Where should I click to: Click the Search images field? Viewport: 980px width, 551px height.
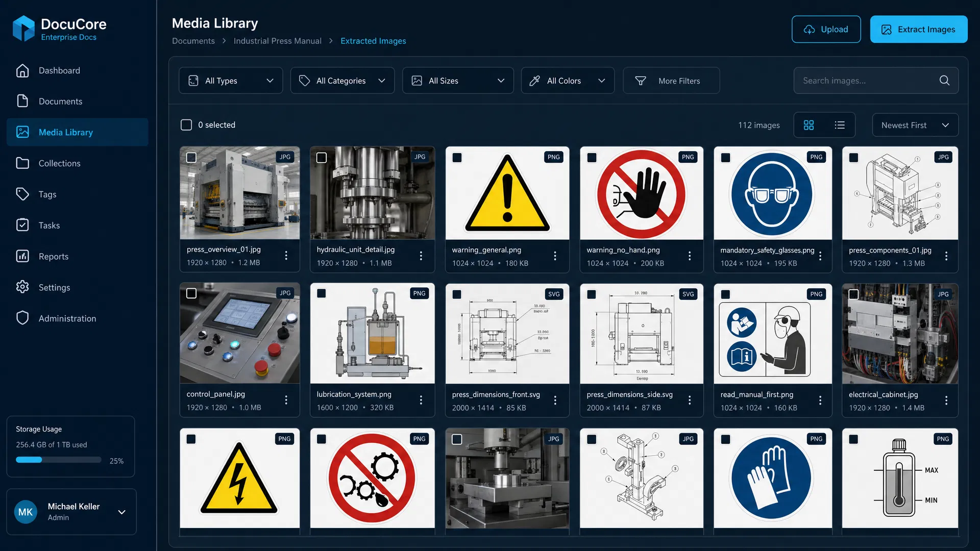pos(876,81)
